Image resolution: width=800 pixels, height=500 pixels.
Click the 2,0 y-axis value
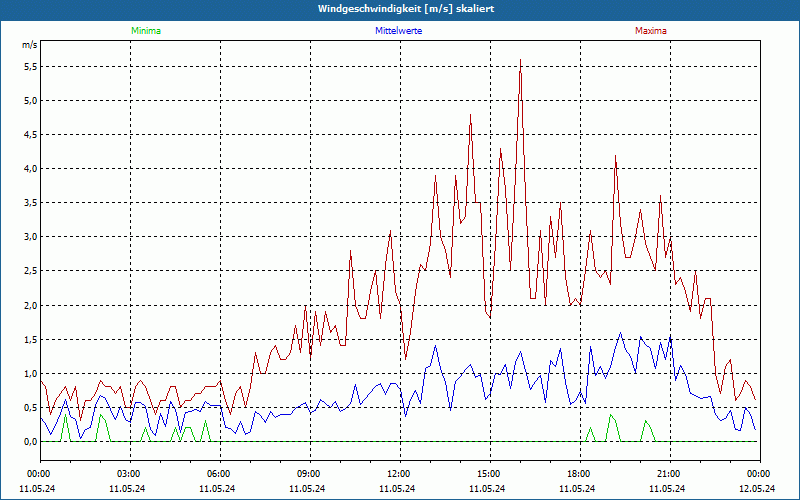tap(31, 306)
